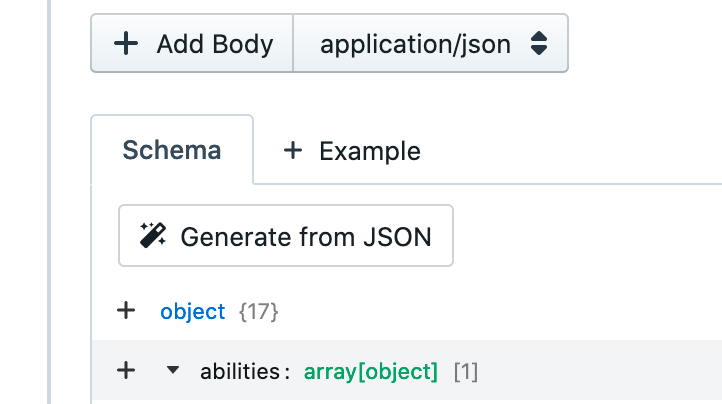Click the magic wand icon

coord(153,236)
